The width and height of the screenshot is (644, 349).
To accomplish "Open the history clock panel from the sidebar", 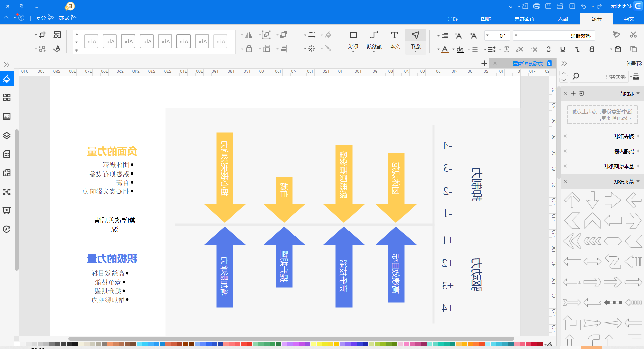I will coord(7,229).
